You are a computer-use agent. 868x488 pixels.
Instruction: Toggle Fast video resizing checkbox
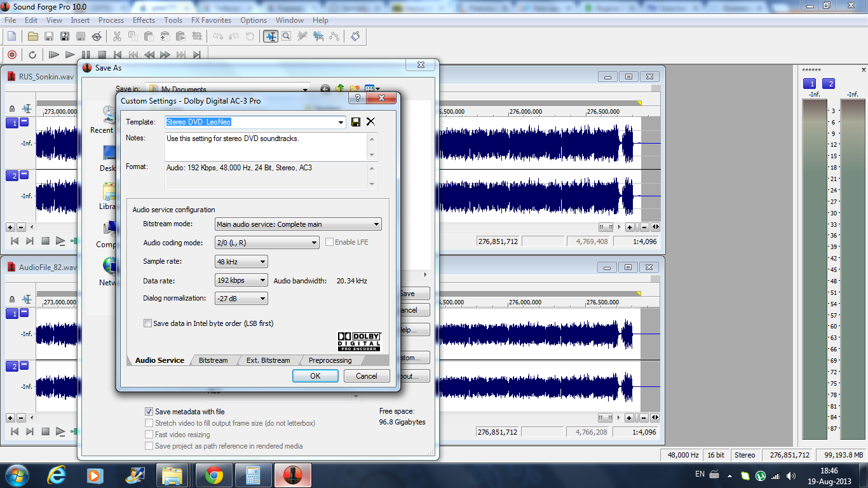coord(149,435)
